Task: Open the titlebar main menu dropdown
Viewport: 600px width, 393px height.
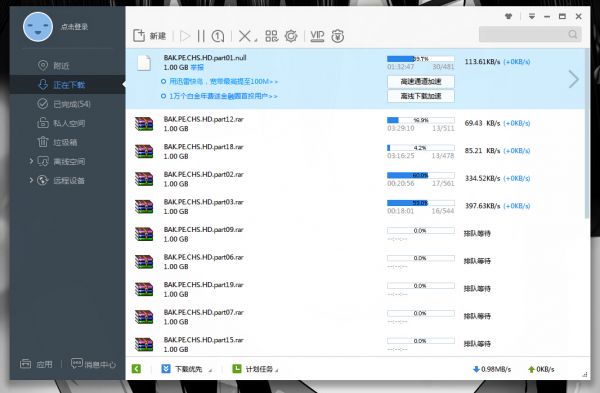Action: point(532,16)
